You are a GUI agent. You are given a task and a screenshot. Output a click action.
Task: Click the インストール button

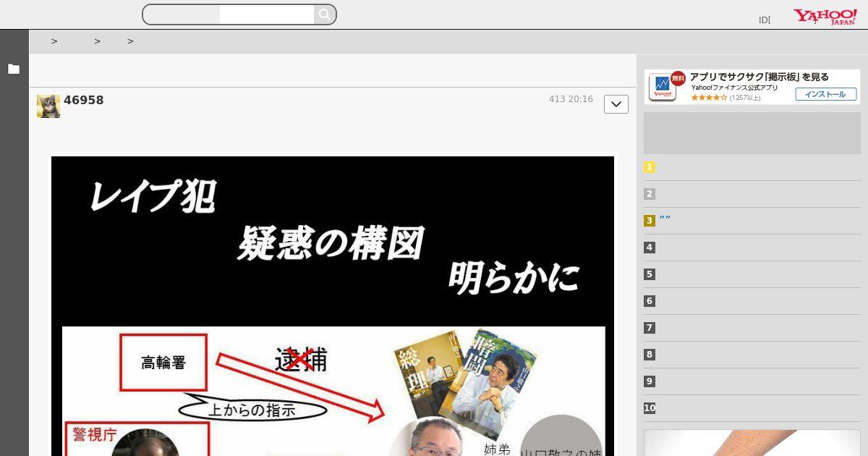pos(825,94)
